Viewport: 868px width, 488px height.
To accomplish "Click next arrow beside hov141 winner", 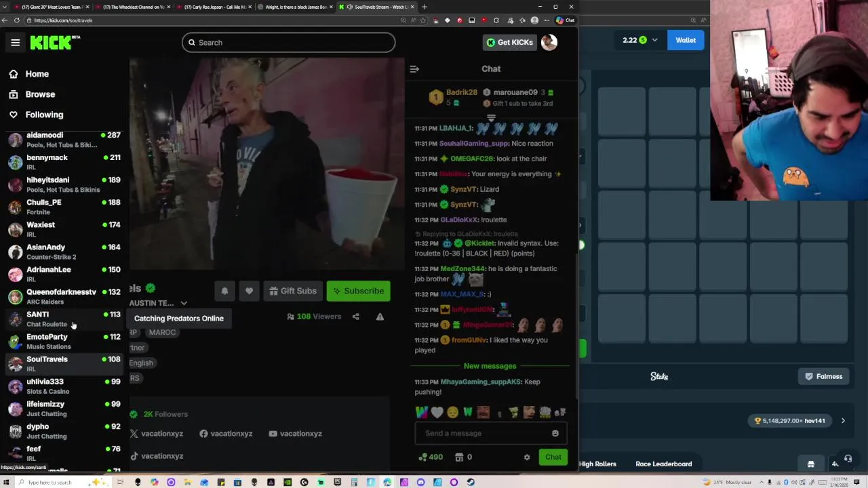I will (843, 421).
